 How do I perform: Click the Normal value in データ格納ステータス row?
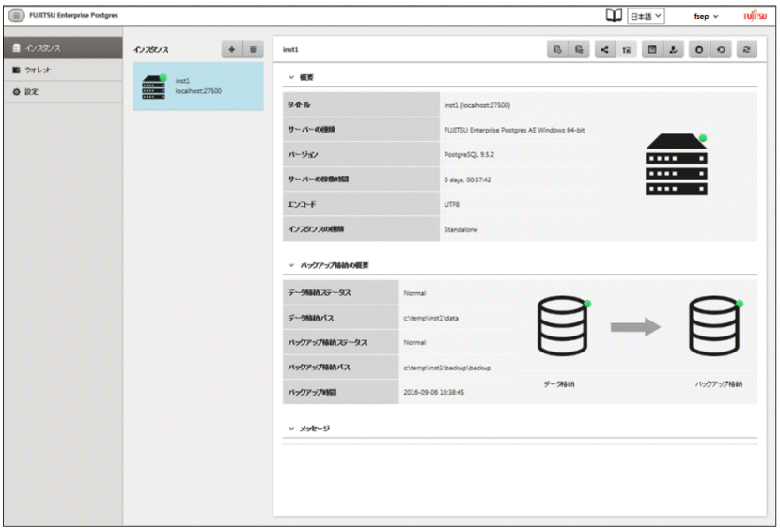414,293
